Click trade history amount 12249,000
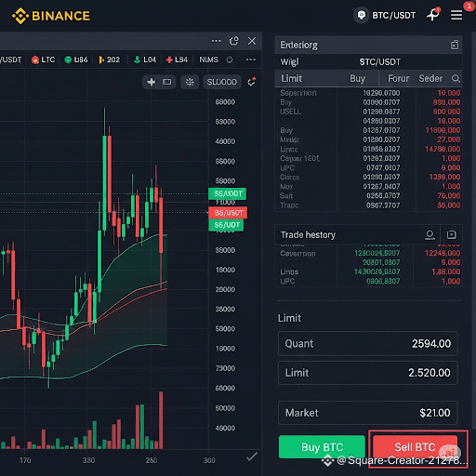Viewport: 476px width, 476px height. click(x=443, y=253)
